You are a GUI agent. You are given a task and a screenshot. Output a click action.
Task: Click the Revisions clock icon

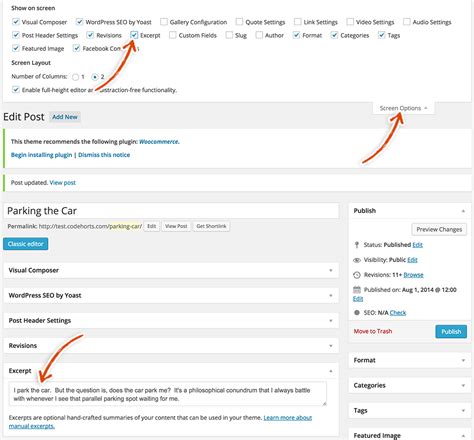[357, 275]
